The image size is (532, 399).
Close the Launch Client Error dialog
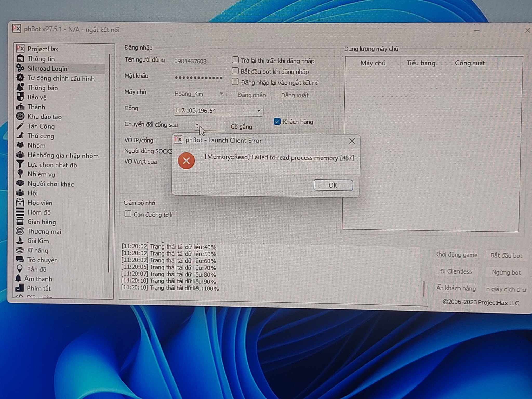coord(352,141)
